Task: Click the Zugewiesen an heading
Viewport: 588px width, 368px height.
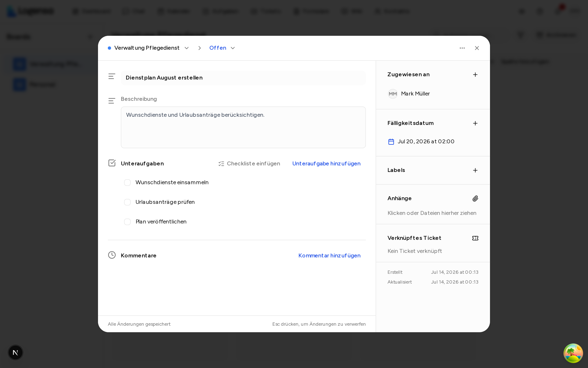Action: click(x=409, y=74)
